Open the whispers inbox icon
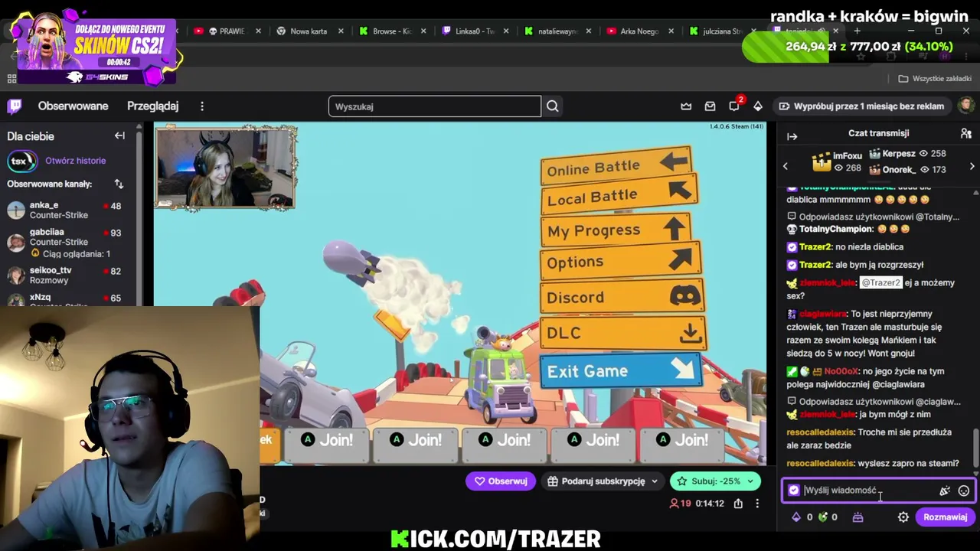980x551 pixels. pyautogui.click(x=710, y=106)
